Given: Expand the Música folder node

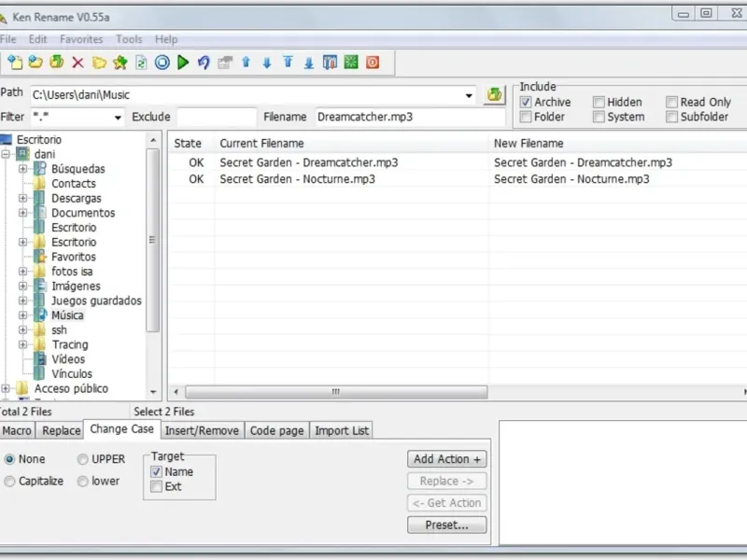Looking at the screenshot, I should coord(22,315).
